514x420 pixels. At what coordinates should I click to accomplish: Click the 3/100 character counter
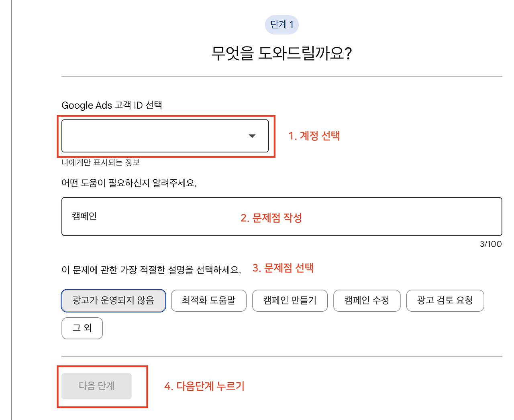[490, 244]
